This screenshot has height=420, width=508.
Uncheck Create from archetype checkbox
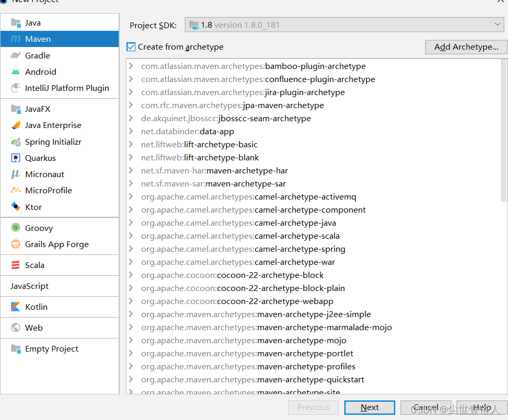point(131,47)
